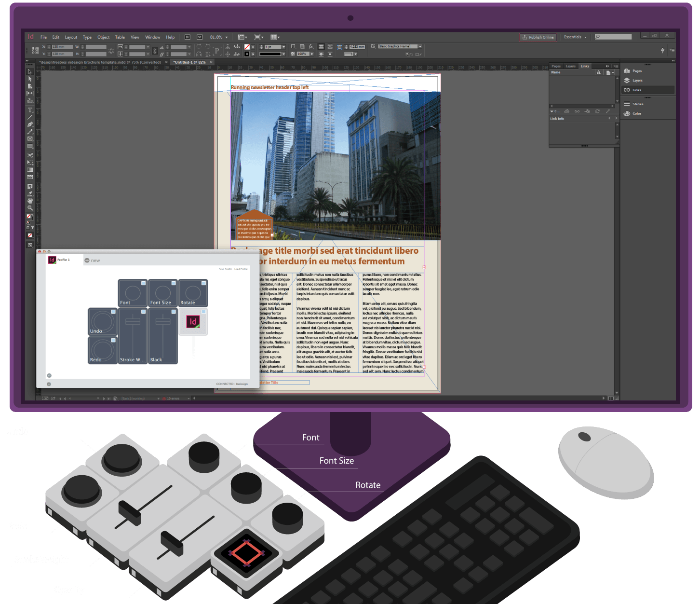Open the Bridge (Br) icon

[188, 37]
